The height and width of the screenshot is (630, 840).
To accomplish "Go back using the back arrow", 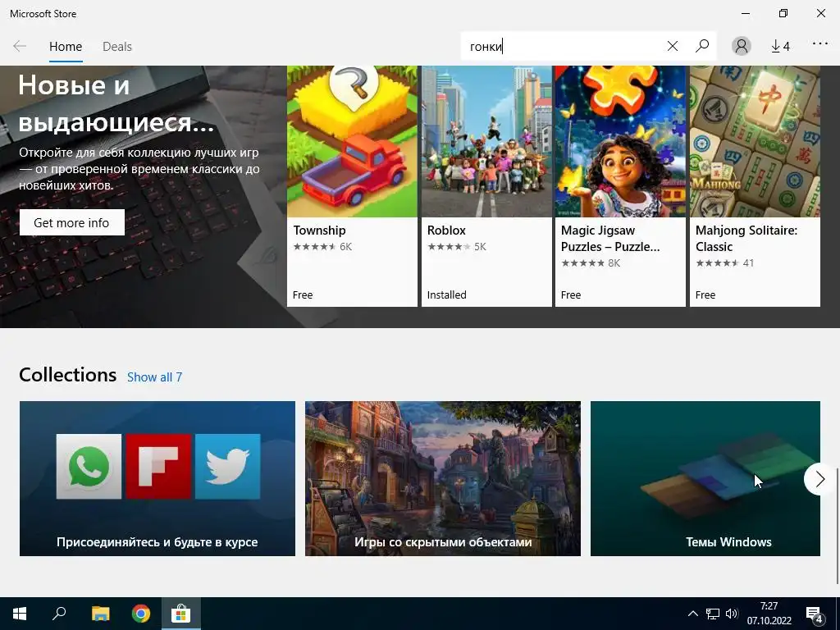I will coord(20,46).
